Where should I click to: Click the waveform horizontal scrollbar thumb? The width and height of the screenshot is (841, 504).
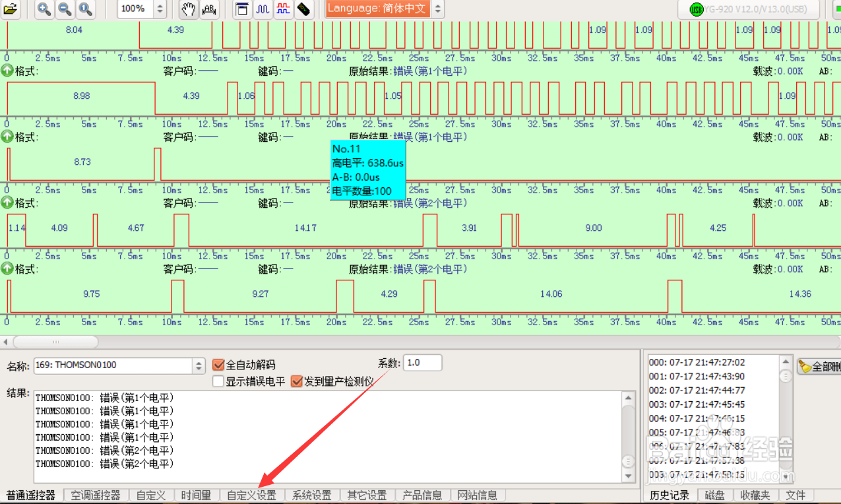(55, 342)
